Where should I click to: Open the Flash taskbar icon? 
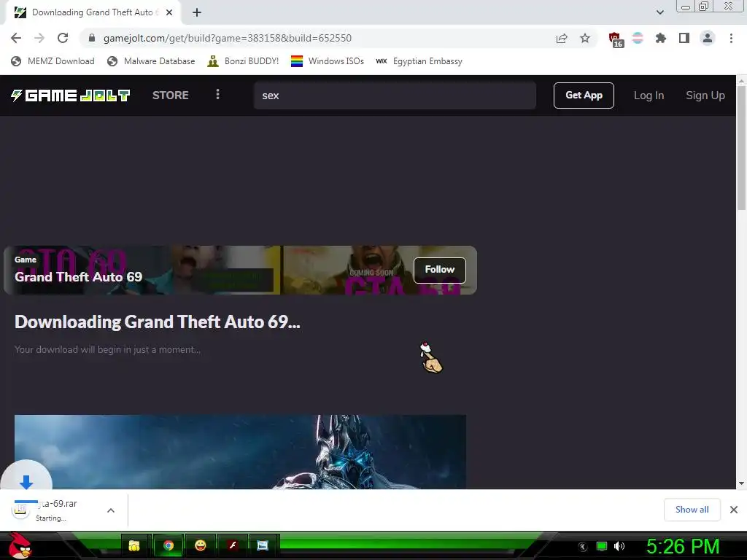[232, 545]
